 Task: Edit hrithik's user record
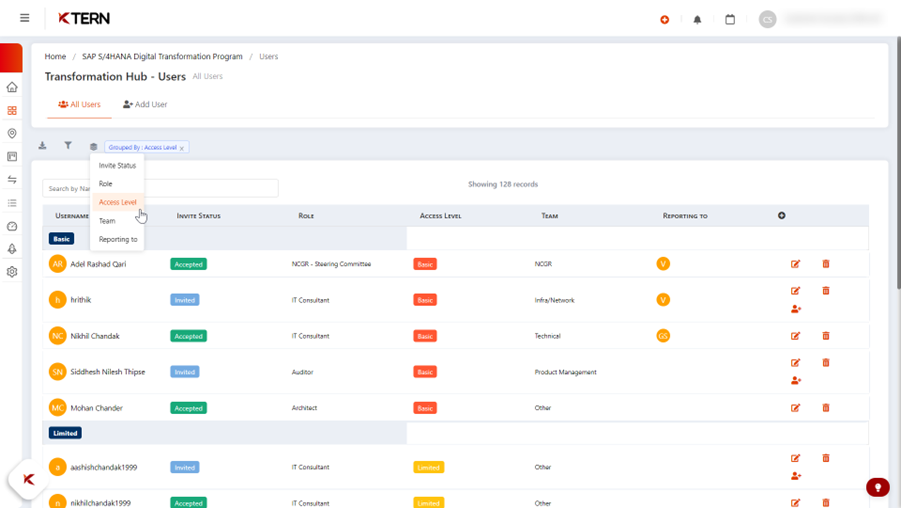[795, 291]
